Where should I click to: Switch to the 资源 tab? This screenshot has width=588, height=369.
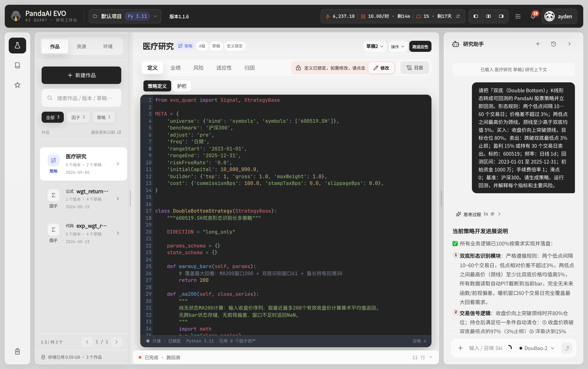[x=81, y=46]
